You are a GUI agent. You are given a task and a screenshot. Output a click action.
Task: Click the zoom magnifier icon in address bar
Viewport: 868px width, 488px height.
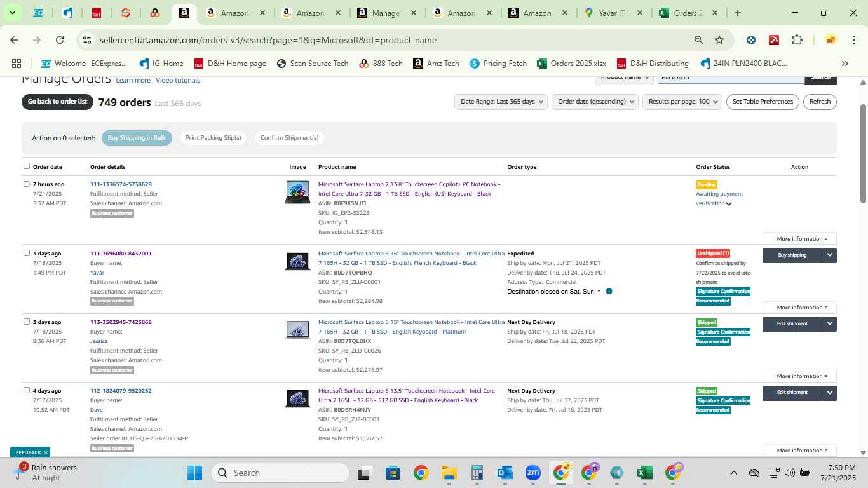(699, 40)
